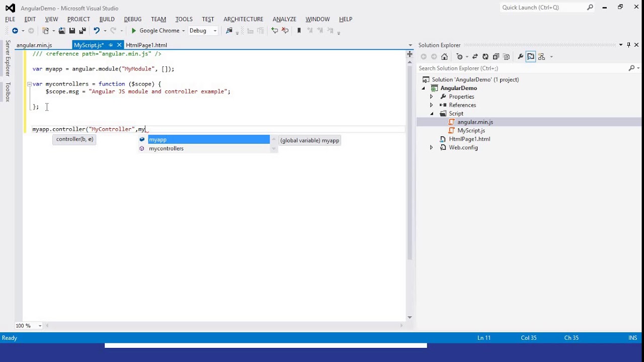Click the IntelliSense list down scroll arrow
The height and width of the screenshot is (362, 644).
274,149
